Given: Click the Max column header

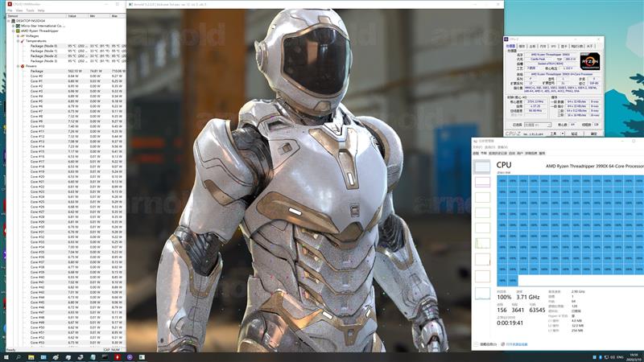Looking at the screenshot, I should click(x=115, y=15).
